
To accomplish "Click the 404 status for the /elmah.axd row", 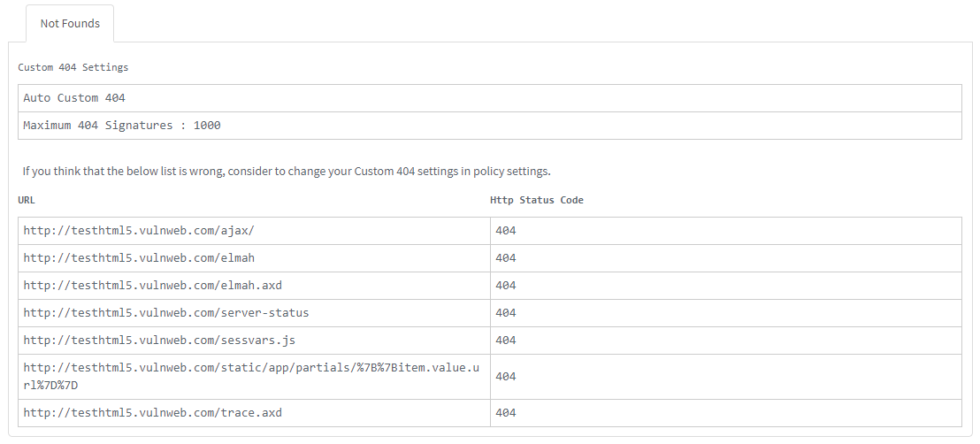I will [506, 286].
